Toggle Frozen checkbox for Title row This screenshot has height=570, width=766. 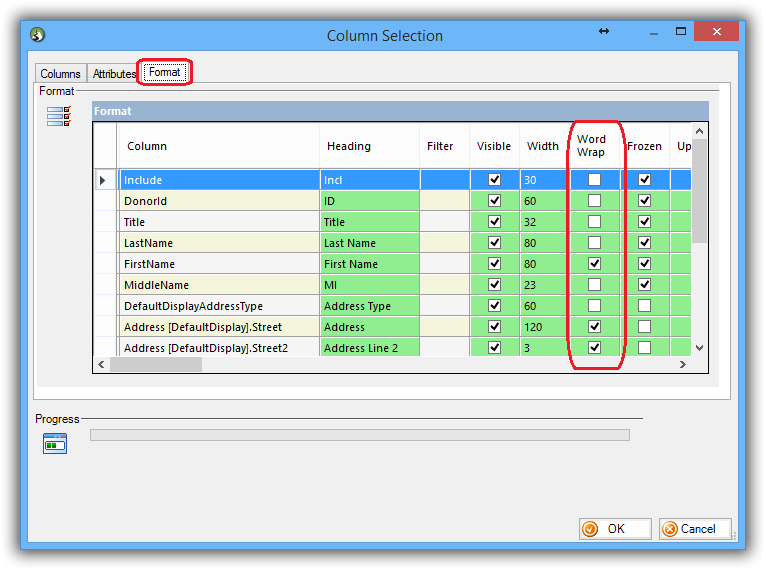(645, 222)
